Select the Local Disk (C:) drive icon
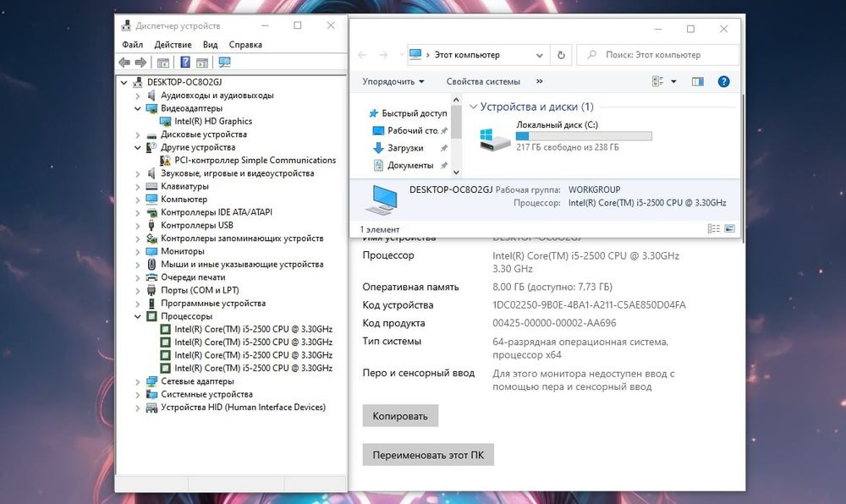The width and height of the screenshot is (846, 504). pyautogui.click(x=495, y=140)
